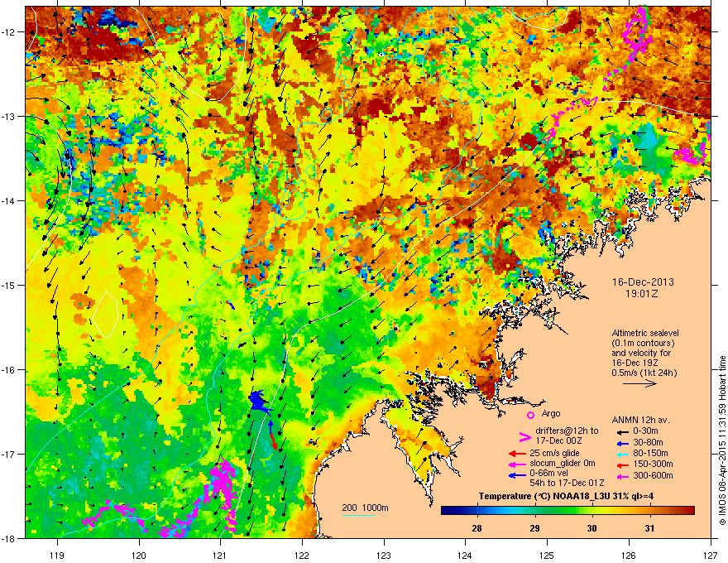Click the '80-150m' depth label
This screenshot has width=728, height=563.
pos(650,453)
